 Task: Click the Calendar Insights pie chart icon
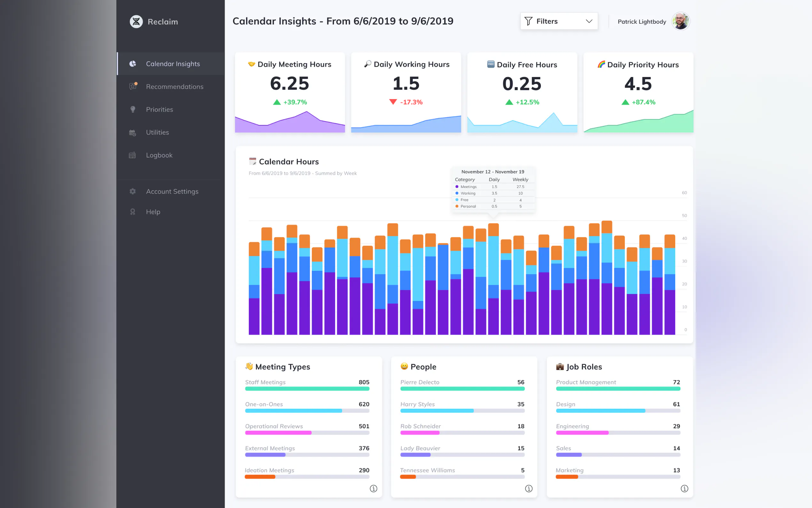pos(133,64)
